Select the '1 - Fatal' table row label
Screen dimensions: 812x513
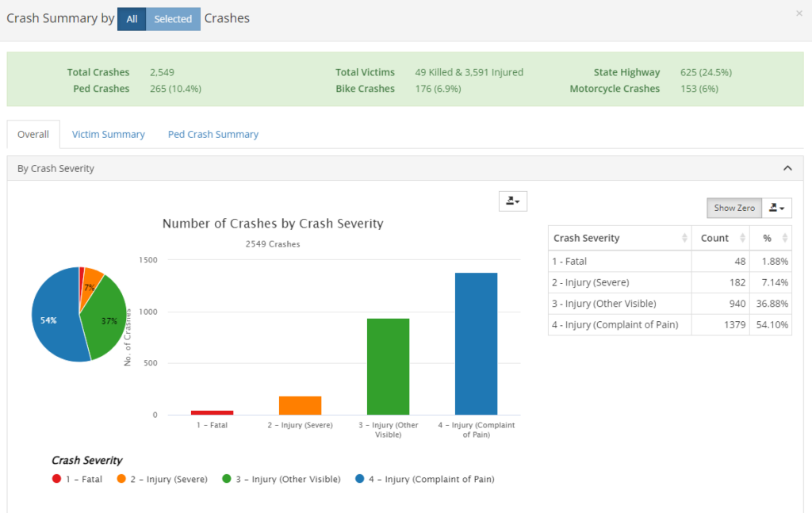[x=569, y=262]
